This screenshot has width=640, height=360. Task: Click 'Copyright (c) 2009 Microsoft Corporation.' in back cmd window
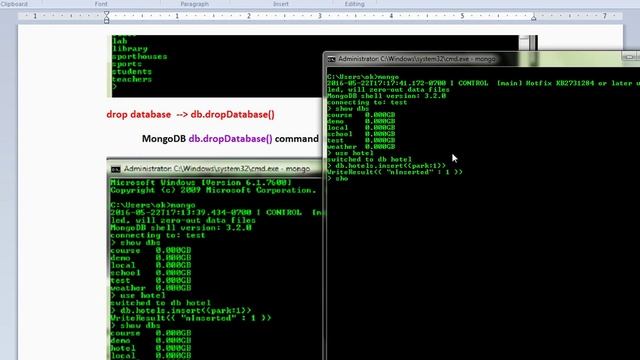pos(213,190)
